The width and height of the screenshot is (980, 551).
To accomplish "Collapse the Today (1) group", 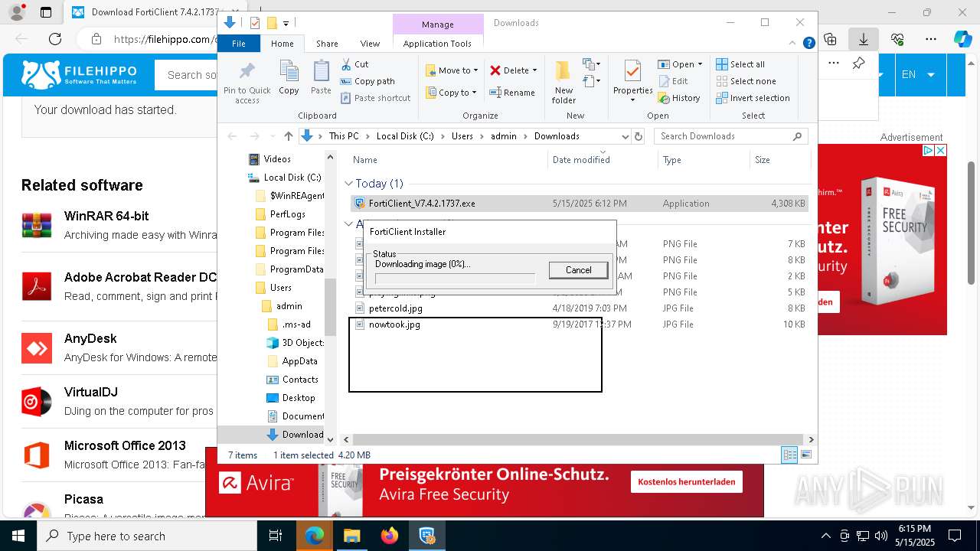I will tap(348, 184).
